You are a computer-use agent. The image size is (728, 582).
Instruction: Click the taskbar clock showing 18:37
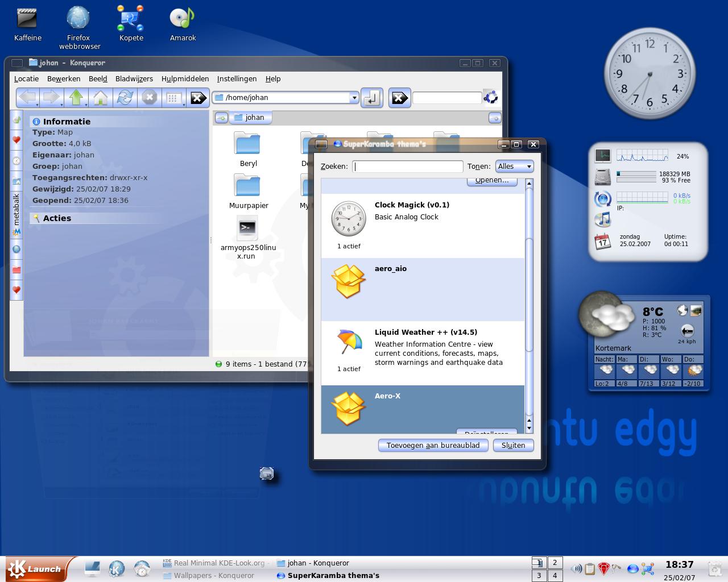680,564
